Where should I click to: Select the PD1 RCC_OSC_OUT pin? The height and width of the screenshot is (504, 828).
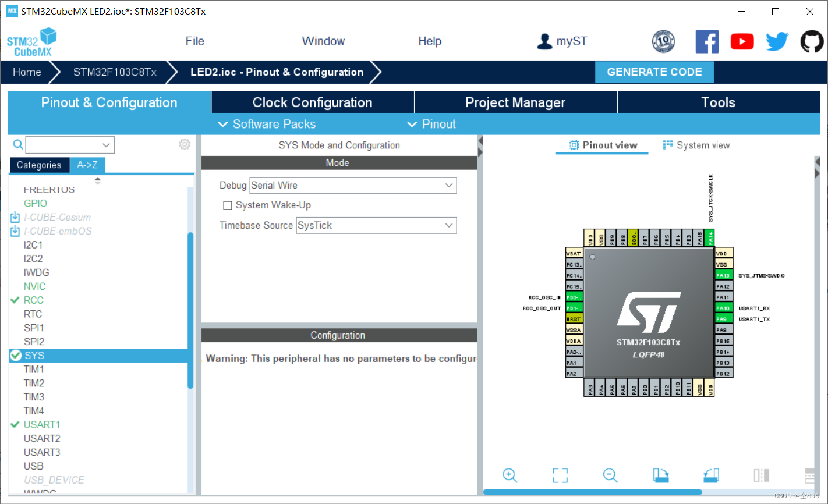[x=574, y=308]
